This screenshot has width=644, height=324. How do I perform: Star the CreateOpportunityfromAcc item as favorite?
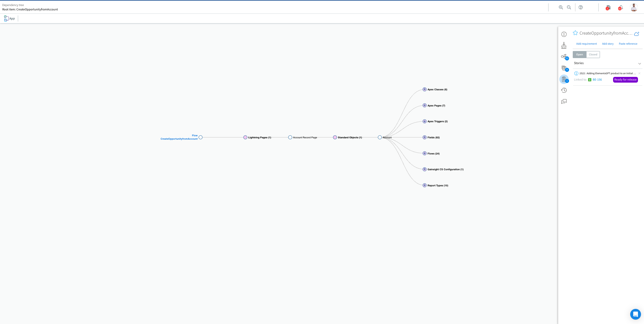(575, 33)
